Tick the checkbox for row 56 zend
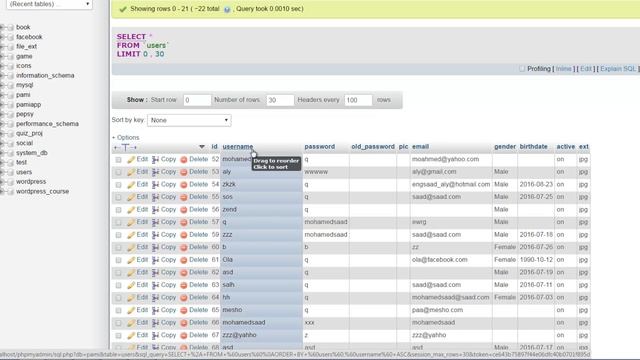Viewport: 640px width, 360px height. 118,210
